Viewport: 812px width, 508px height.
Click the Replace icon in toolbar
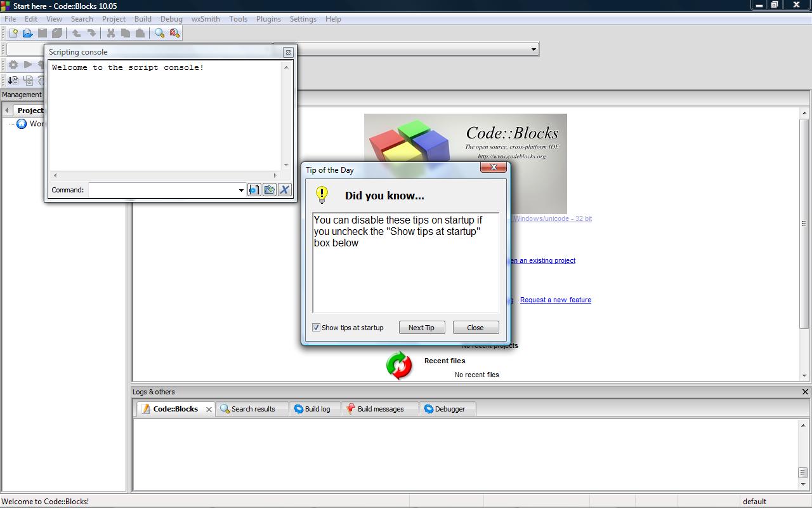pyautogui.click(x=174, y=33)
